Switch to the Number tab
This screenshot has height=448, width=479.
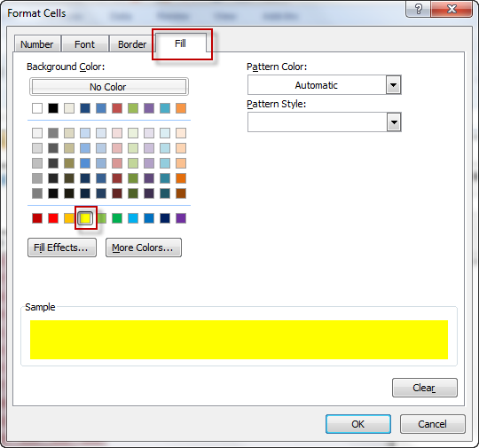[37, 44]
